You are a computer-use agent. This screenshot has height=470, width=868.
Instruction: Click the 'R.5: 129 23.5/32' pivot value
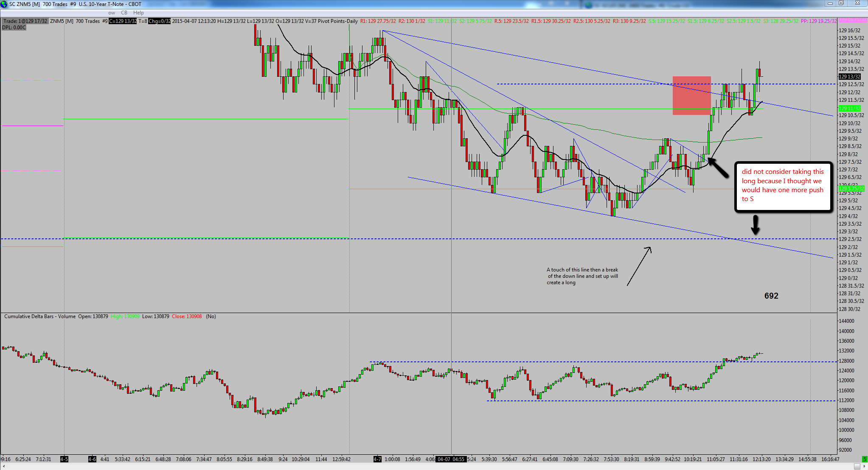point(511,21)
